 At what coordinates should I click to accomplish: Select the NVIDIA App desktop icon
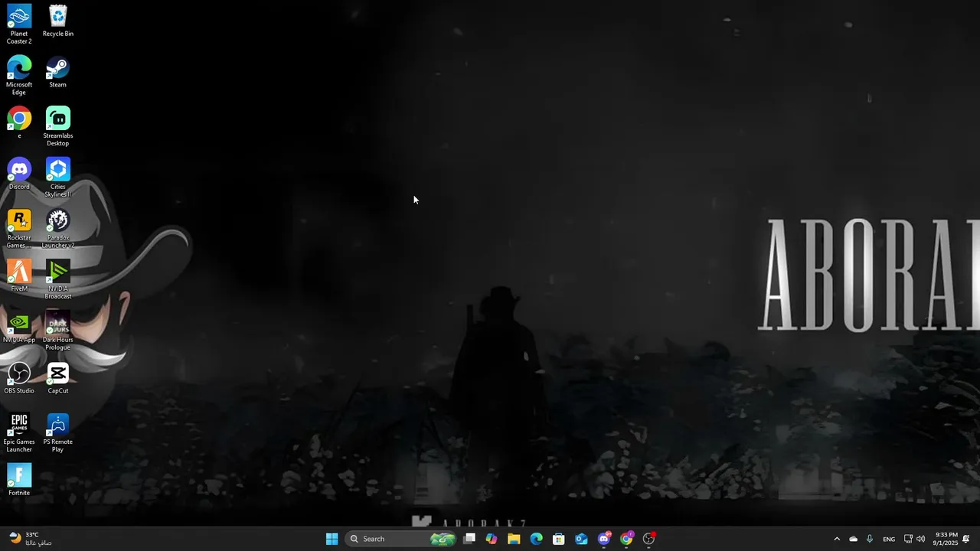tap(19, 327)
